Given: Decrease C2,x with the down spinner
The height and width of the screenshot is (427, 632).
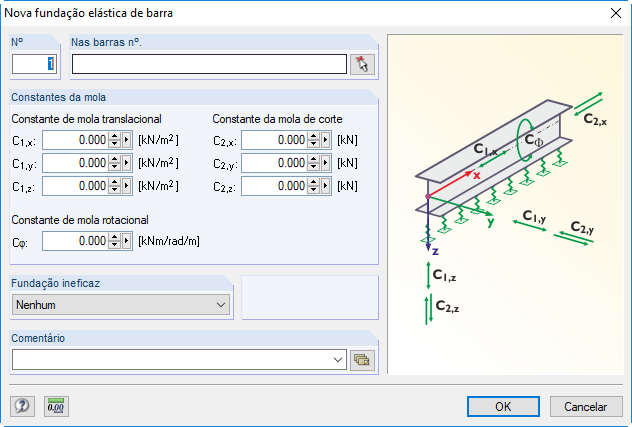Looking at the screenshot, I should coord(314,144).
